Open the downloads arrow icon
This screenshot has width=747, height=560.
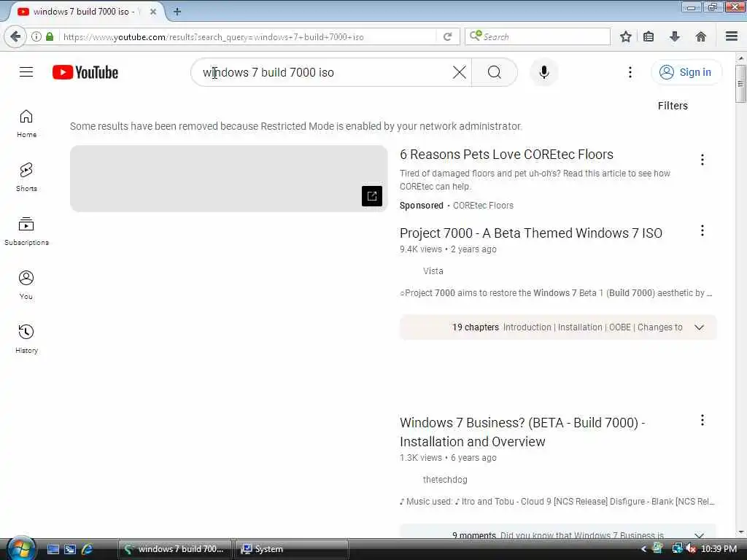click(x=674, y=36)
